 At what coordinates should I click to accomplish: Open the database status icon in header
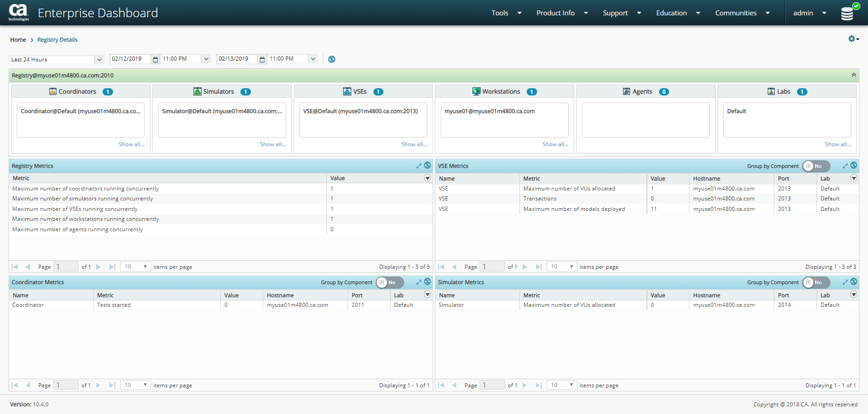849,12
